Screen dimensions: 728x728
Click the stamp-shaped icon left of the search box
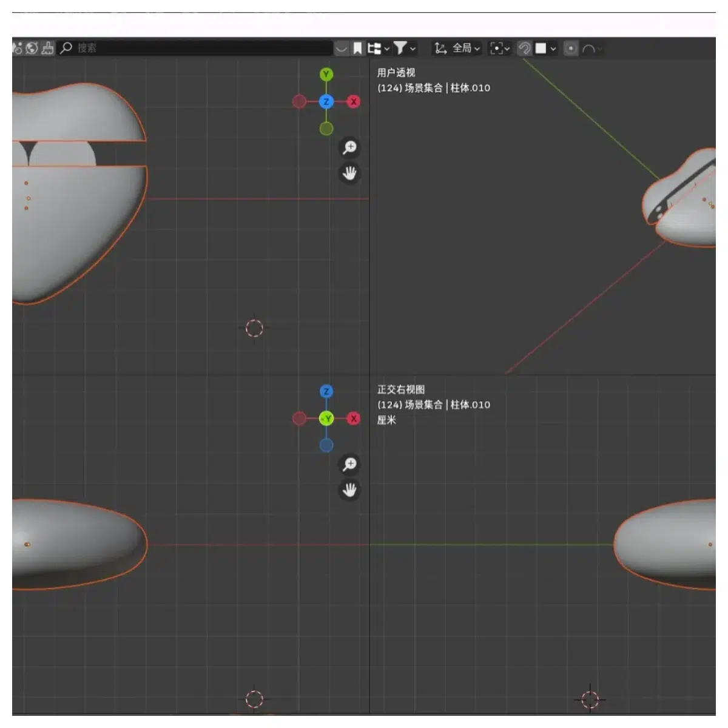47,48
